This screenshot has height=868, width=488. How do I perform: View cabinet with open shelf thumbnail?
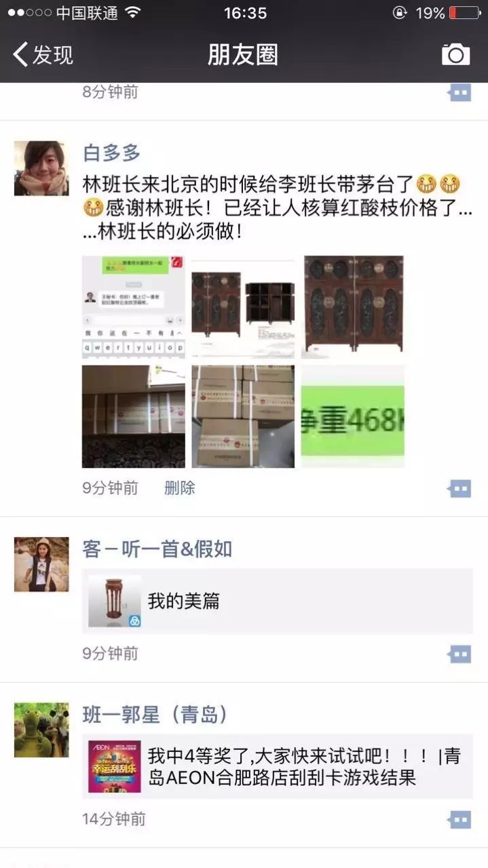(243, 307)
